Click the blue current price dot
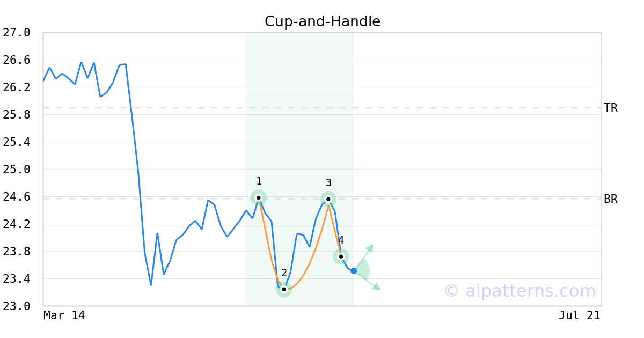Viewport: 644px width, 338px height. point(354,271)
